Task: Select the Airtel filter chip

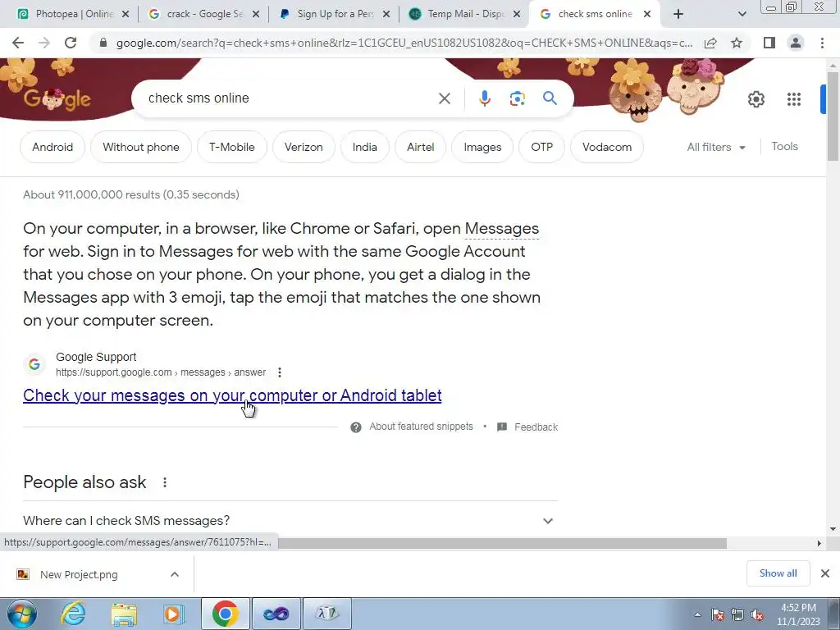Action: click(421, 147)
